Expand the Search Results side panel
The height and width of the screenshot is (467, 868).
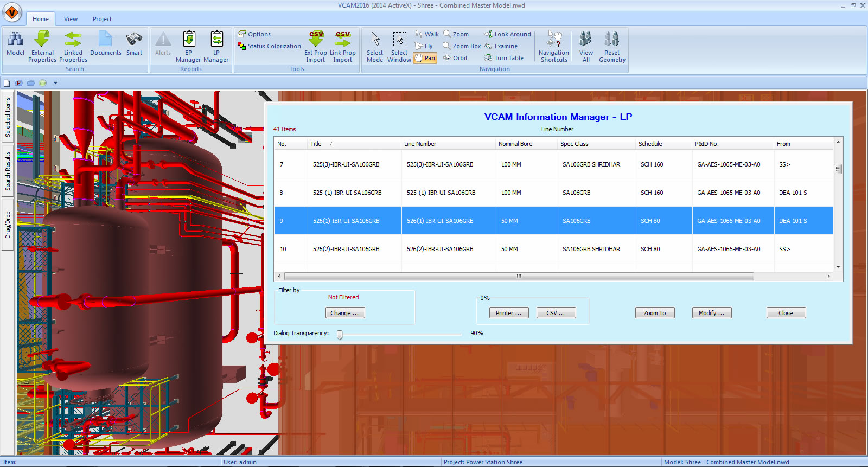[x=8, y=171]
